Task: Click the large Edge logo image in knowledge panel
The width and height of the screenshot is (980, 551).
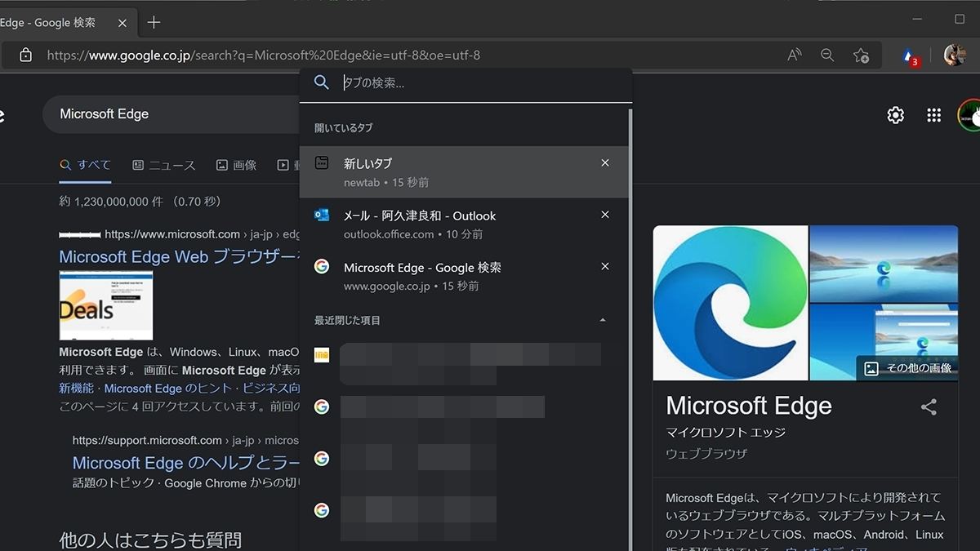Action: tap(730, 303)
